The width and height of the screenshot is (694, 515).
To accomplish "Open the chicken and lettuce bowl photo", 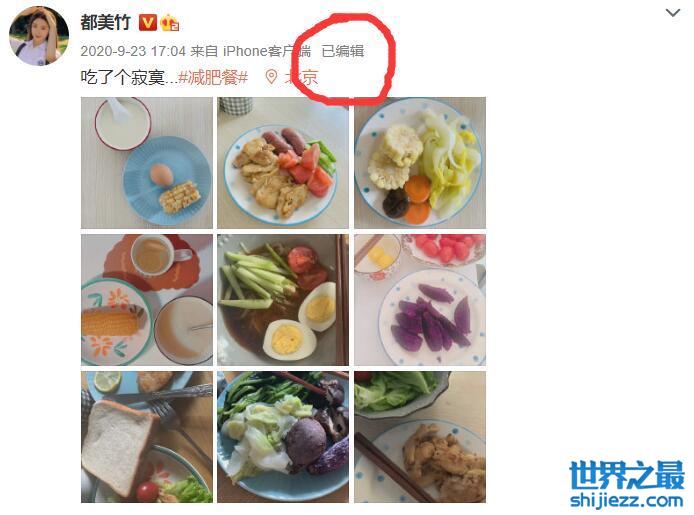I will [x=420, y=437].
